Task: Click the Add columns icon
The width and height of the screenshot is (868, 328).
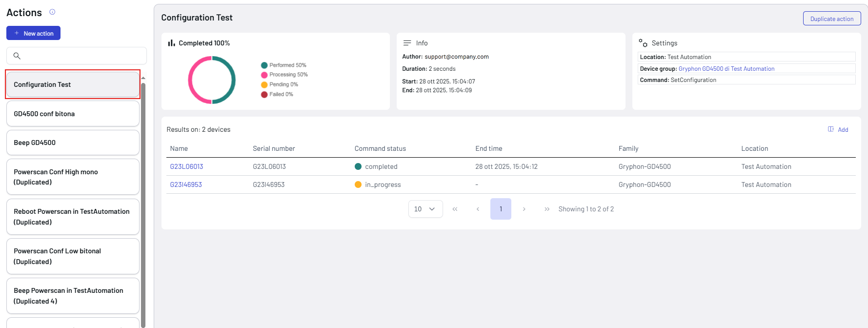Action: [x=831, y=129]
